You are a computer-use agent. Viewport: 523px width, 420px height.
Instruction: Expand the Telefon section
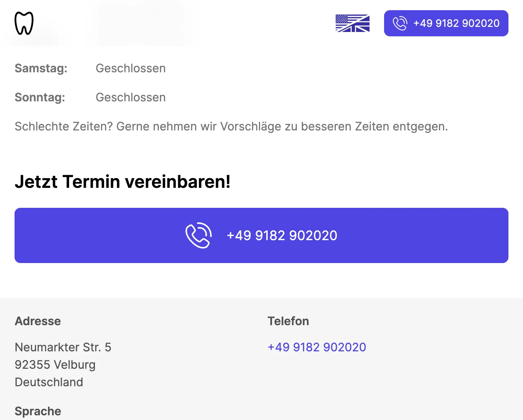click(288, 321)
